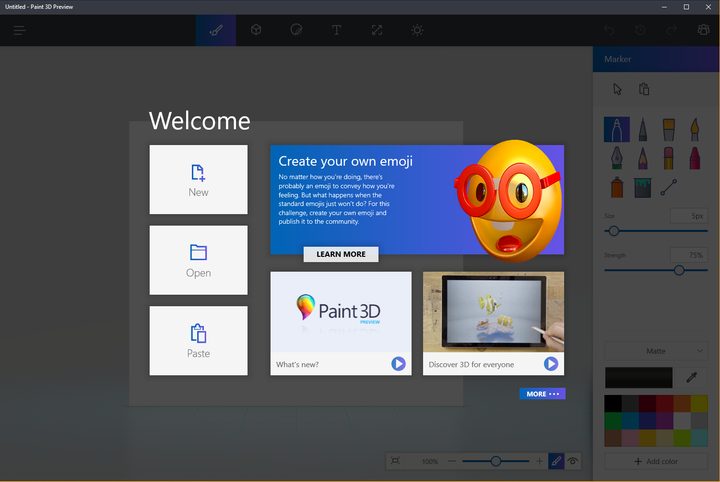The height and width of the screenshot is (482, 720).
Task: Click the Open folder card
Action: (x=198, y=260)
